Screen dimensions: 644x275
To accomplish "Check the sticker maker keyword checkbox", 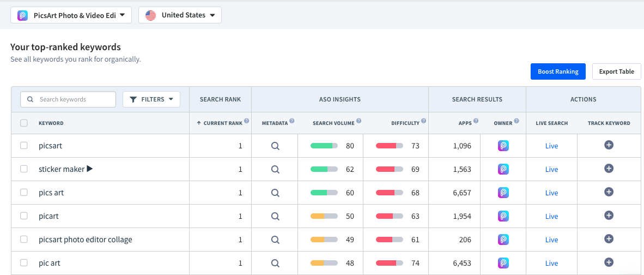I will click(x=24, y=169).
